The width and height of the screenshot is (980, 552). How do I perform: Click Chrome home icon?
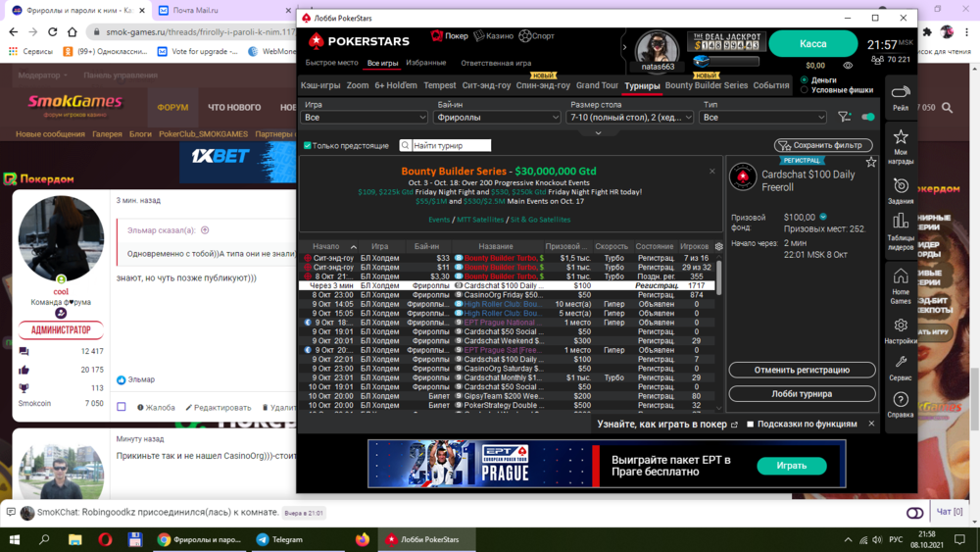pyautogui.click(x=73, y=31)
